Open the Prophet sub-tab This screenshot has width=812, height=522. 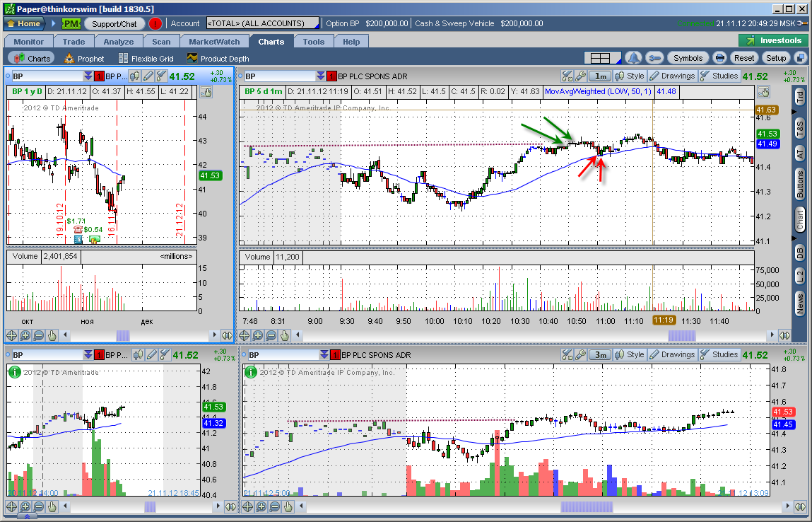84,59
